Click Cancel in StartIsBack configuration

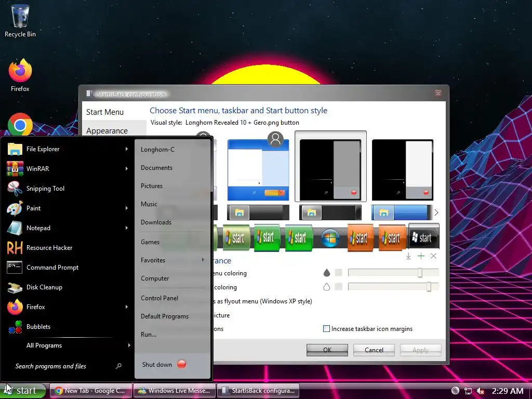[374, 350]
